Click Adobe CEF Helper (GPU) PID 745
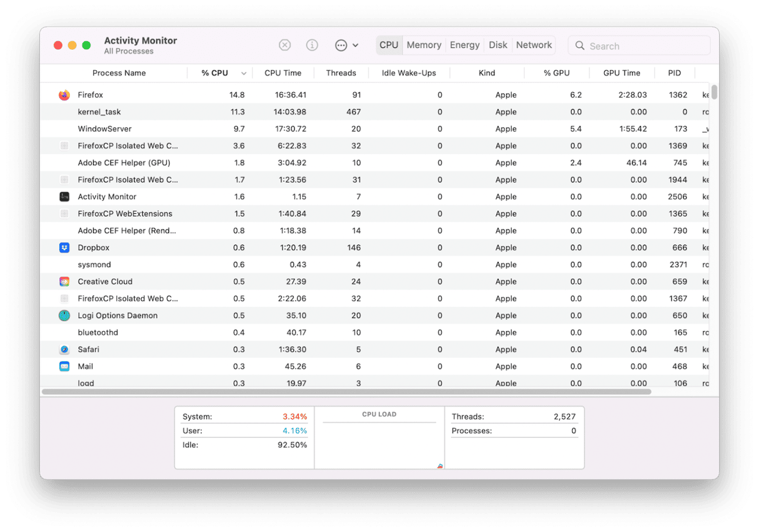This screenshot has width=759, height=532. coord(680,163)
